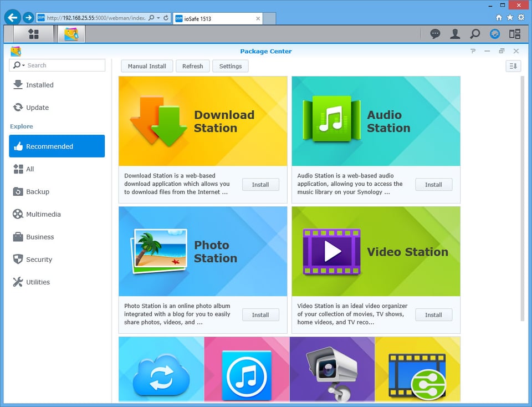532x407 pixels.
Task: Click the address bar search magnifier
Action: tap(151, 18)
